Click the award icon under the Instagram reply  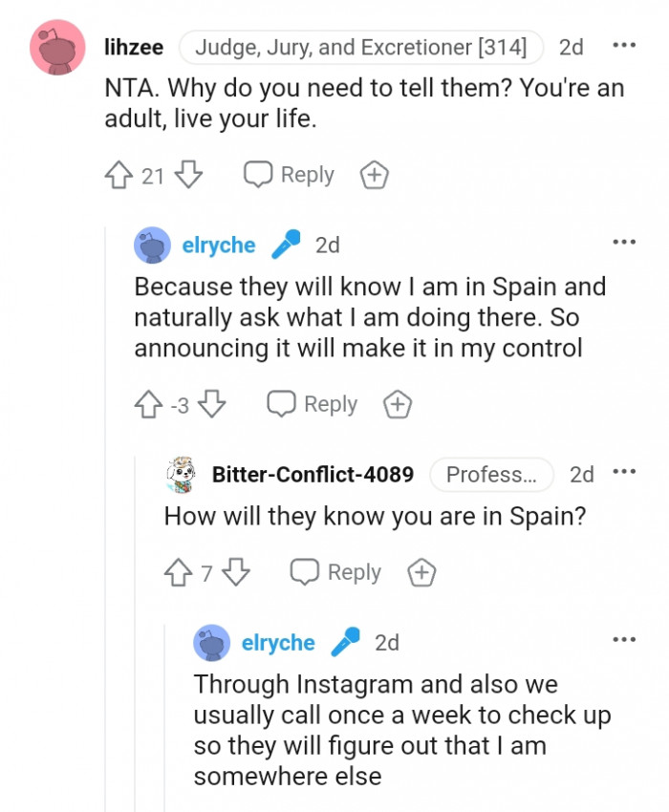(444, 807)
